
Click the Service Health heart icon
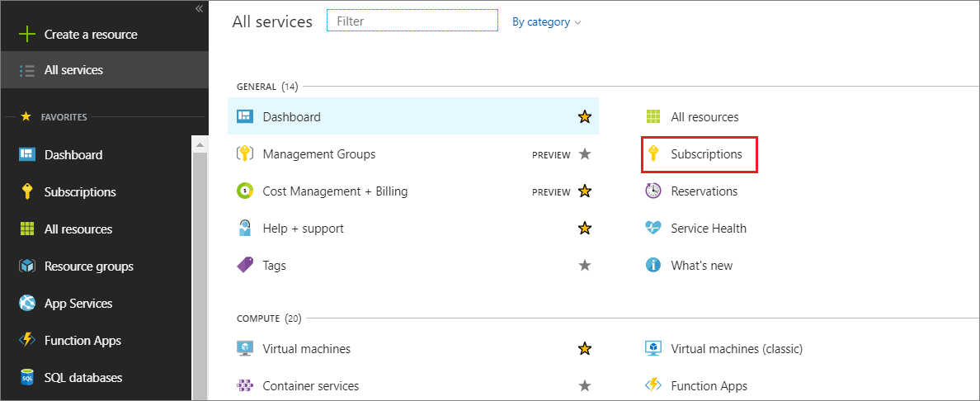653,229
